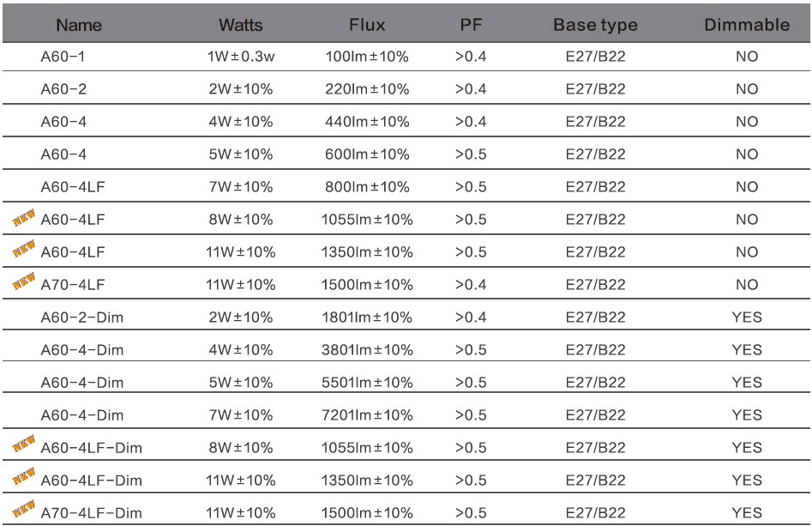Select the Base type column header
The width and height of the screenshot is (812, 526).
(x=595, y=25)
